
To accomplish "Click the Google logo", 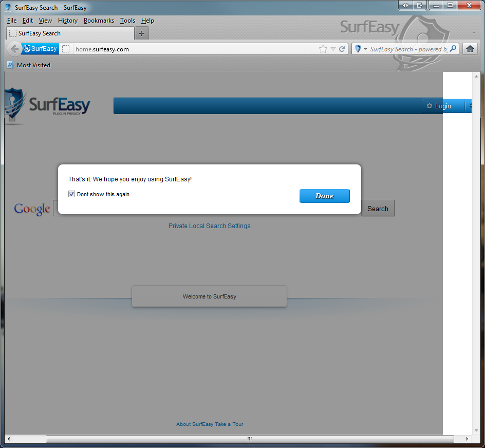I will [x=32, y=209].
